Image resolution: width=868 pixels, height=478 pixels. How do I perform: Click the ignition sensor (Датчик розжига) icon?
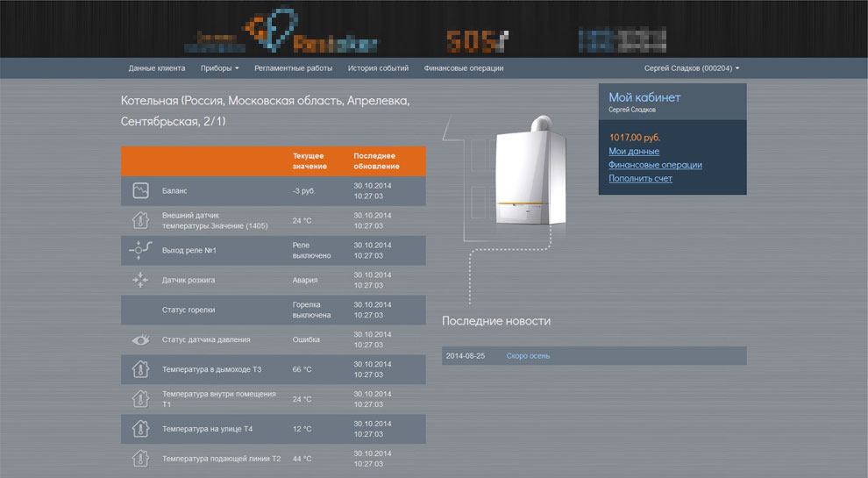pos(140,280)
